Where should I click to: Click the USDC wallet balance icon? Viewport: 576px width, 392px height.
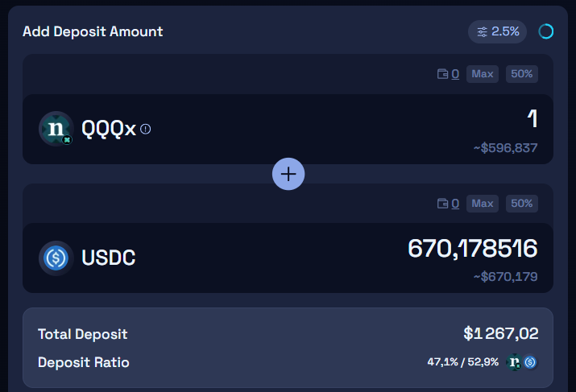coord(442,204)
